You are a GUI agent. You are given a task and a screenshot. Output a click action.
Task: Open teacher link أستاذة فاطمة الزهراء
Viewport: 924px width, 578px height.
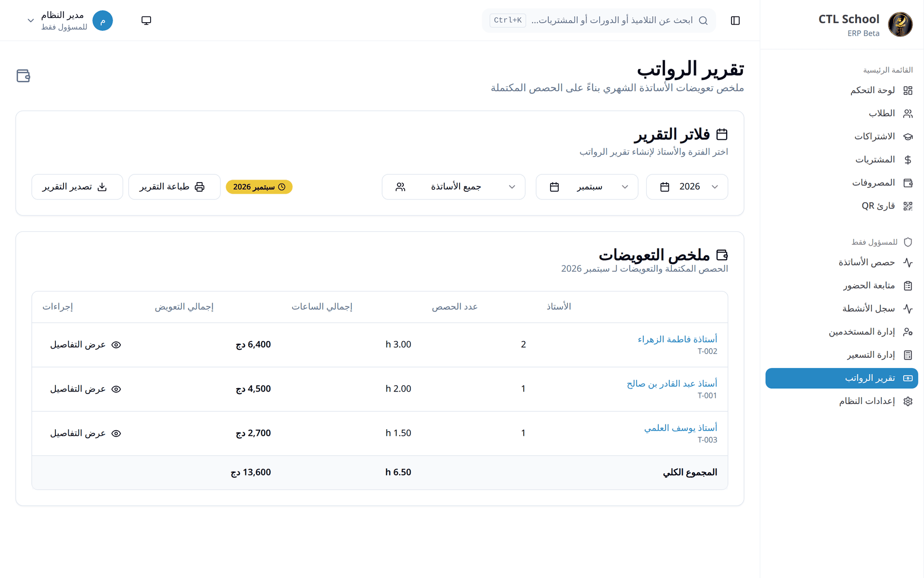coord(677,339)
